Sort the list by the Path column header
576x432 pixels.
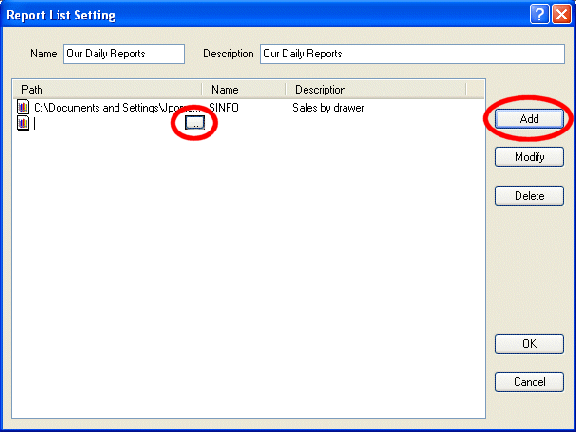point(108,90)
